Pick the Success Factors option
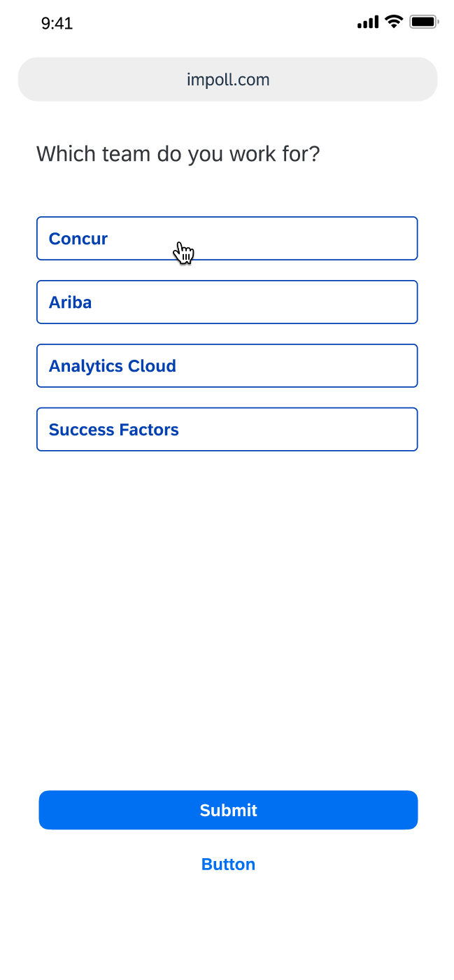Viewport: 454px width, 980px height. pos(227,430)
